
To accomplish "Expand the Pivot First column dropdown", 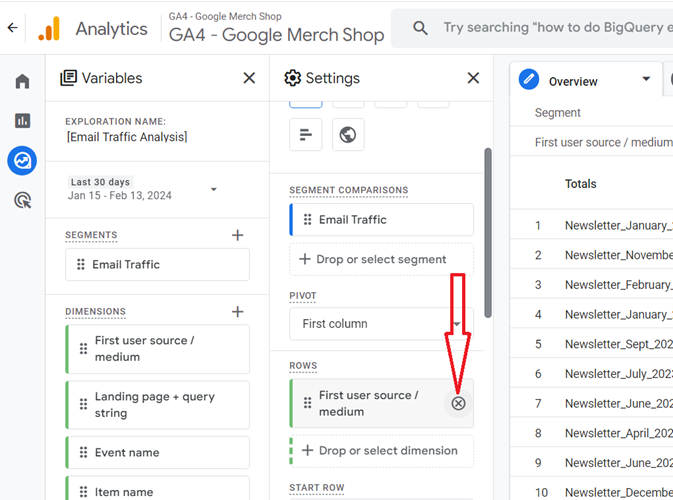I will (458, 324).
